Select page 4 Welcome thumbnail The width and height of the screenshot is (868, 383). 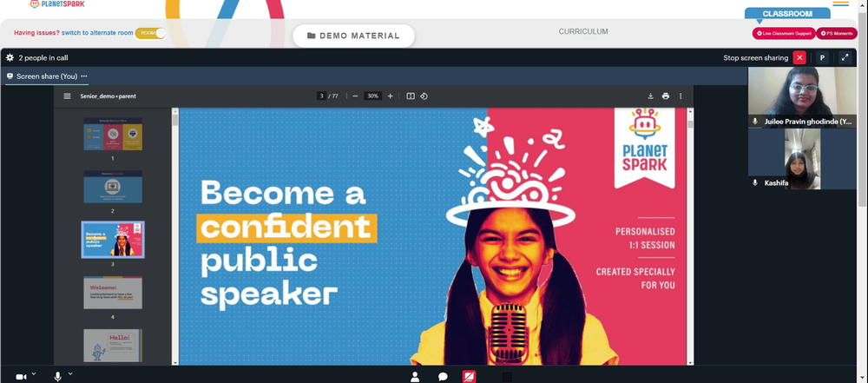click(x=113, y=292)
